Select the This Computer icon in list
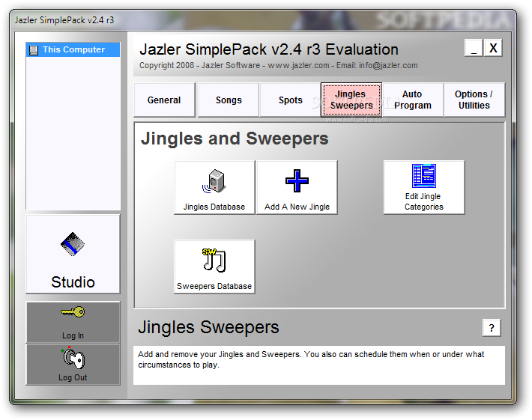 point(34,50)
